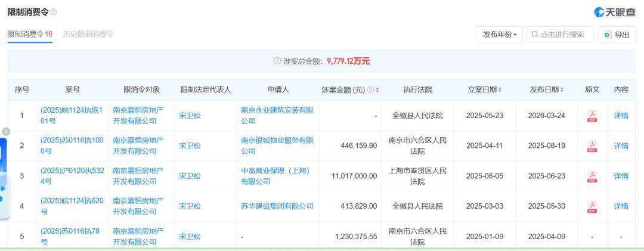Open the PDF original for row 1

pyautogui.click(x=592, y=116)
